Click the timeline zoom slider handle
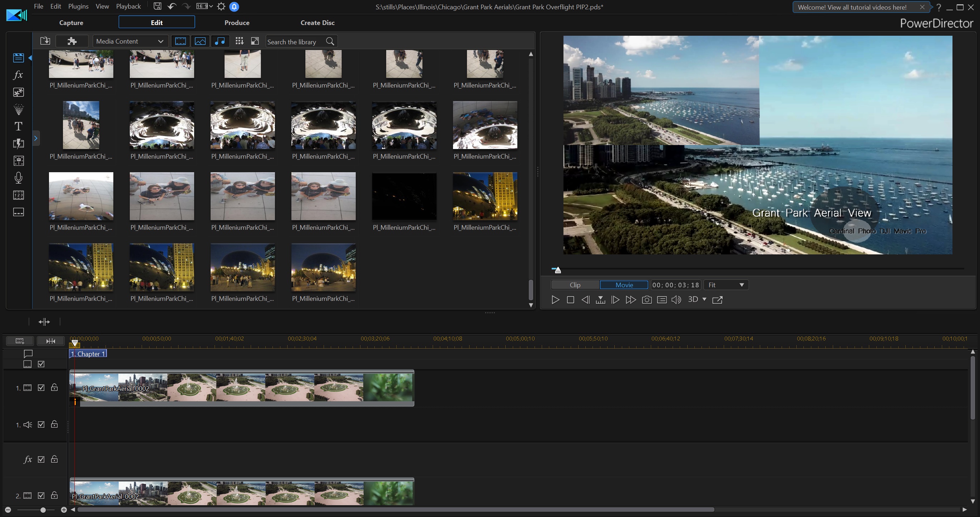Image resolution: width=980 pixels, height=517 pixels. point(43,510)
